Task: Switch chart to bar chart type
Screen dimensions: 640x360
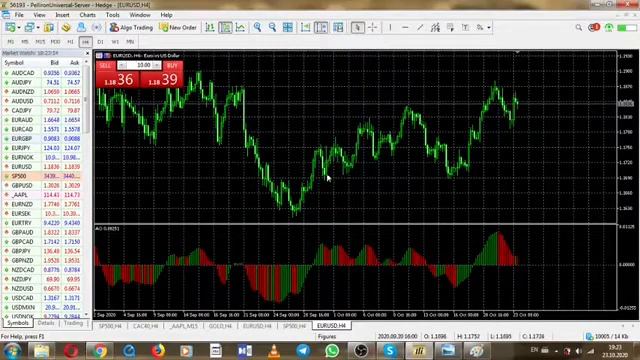Action: pyautogui.click(x=210, y=27)
